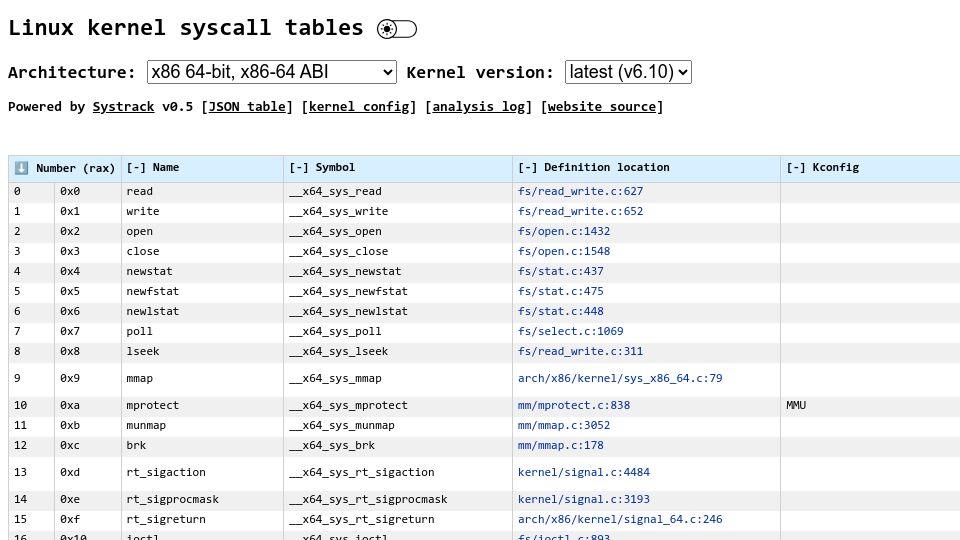
Task: Open mm/mmap.c:3052 definition link
Action: (x=564, y=426)
